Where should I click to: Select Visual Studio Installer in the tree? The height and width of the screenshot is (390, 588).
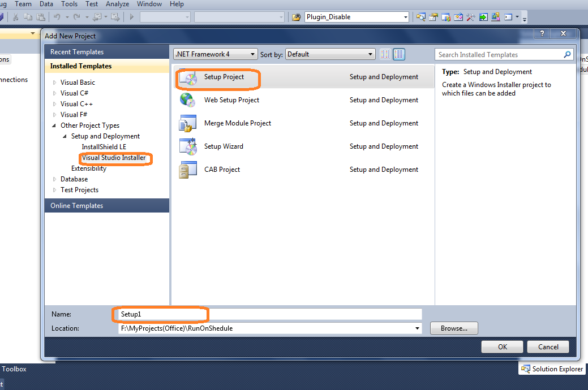pos(114,158)
